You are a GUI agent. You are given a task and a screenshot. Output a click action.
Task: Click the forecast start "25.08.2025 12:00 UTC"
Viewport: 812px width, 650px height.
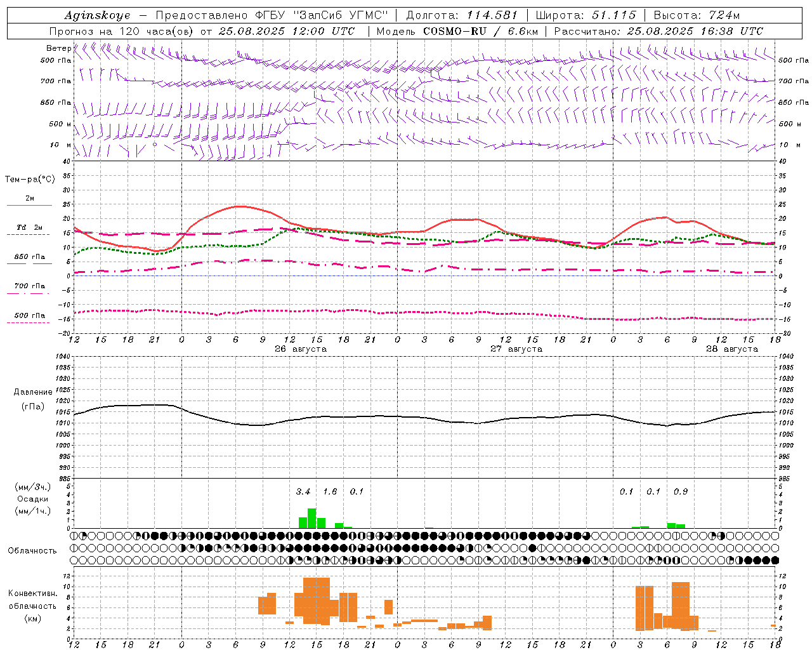[x=287, y=31]
